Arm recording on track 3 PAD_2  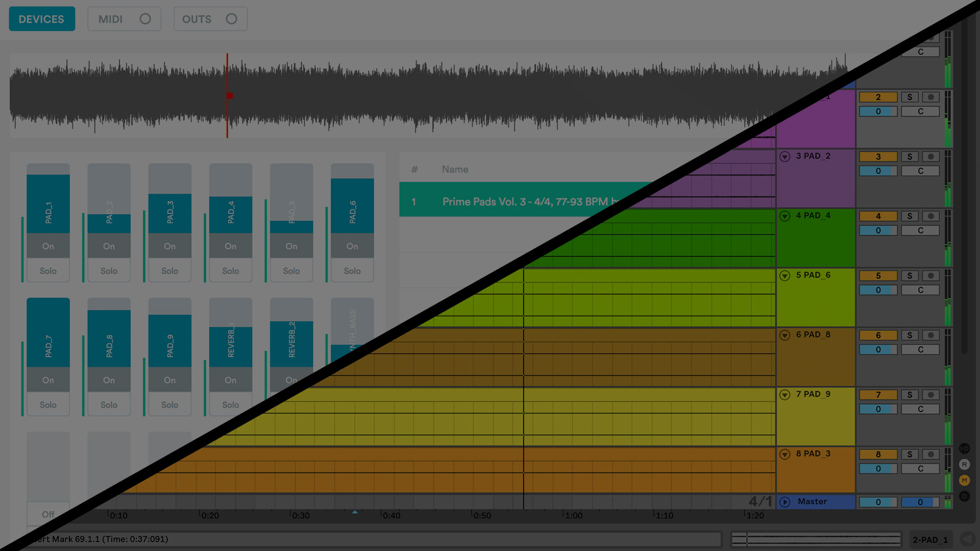(x=931, y=157)
